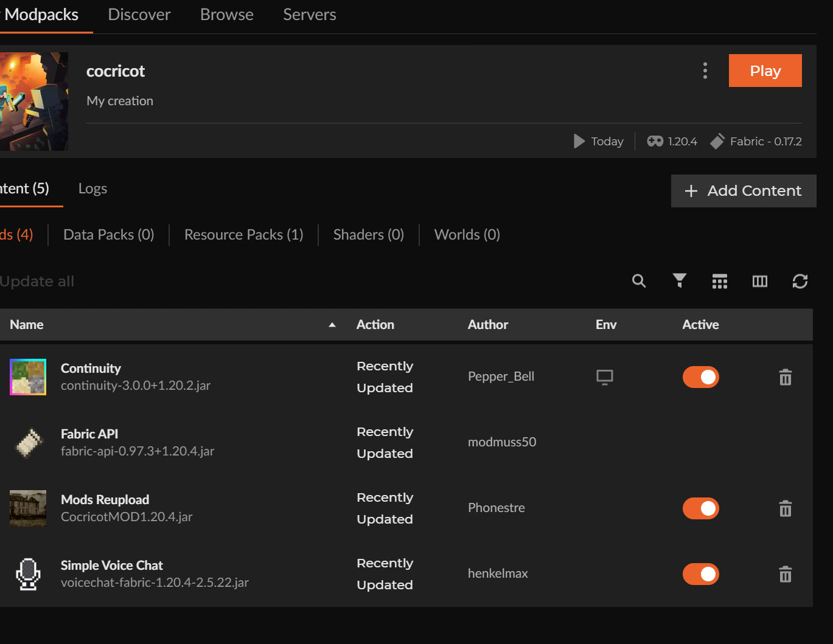
Task: Click the Author column header
Action: [x=488, y=325]
